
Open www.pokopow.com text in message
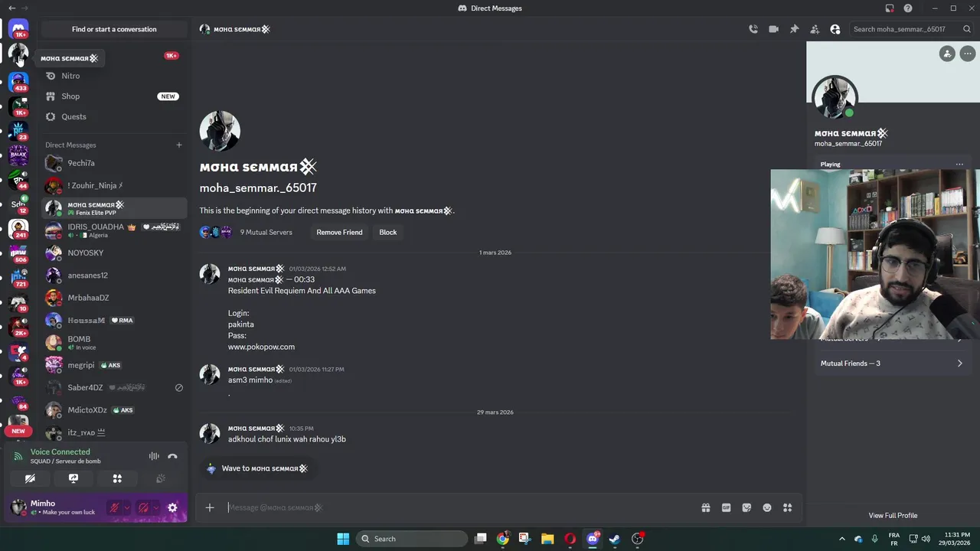(x=261, y=347)
